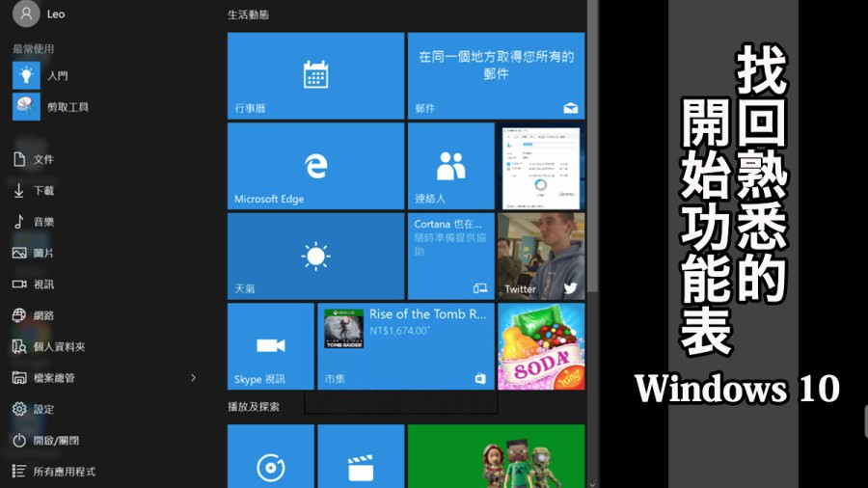Click the 播放及探索 group heading
Image resolution: width=868 pixels, height=488 pixels.
click(254, 407)
